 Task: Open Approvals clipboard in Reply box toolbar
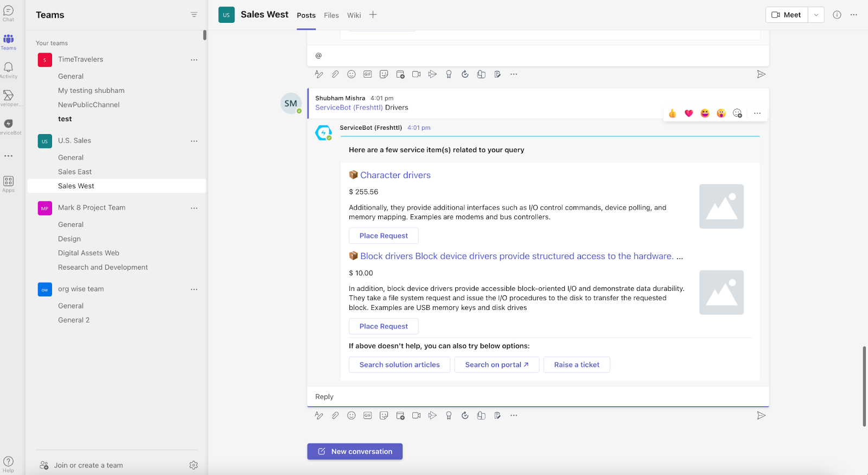(x=497, y=415)
